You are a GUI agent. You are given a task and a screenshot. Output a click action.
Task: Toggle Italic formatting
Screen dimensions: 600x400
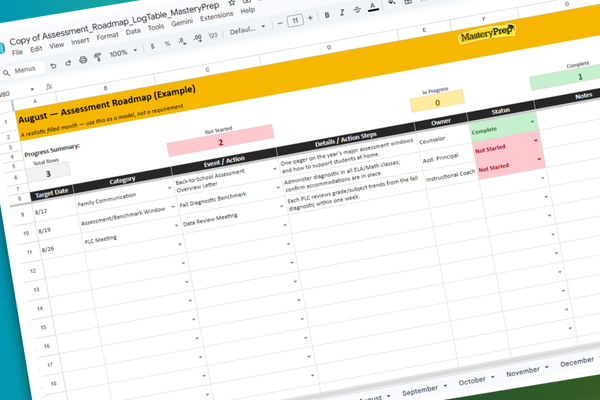pyautogui.click(x=342, y=13)
